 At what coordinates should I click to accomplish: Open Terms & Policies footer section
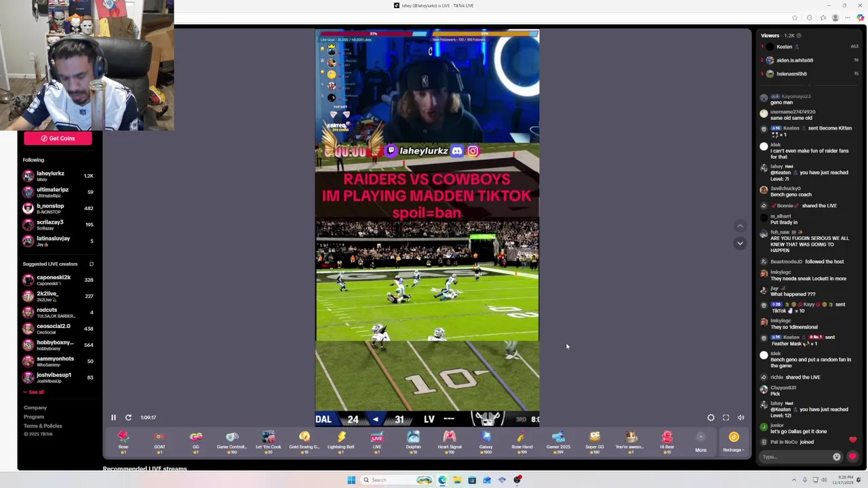(43, 426)
